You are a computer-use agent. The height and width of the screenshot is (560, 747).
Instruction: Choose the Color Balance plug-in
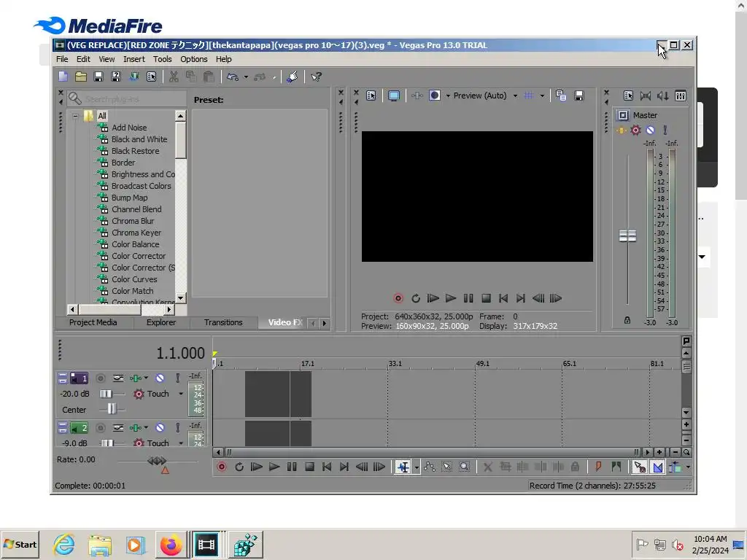tap(135, 244)
